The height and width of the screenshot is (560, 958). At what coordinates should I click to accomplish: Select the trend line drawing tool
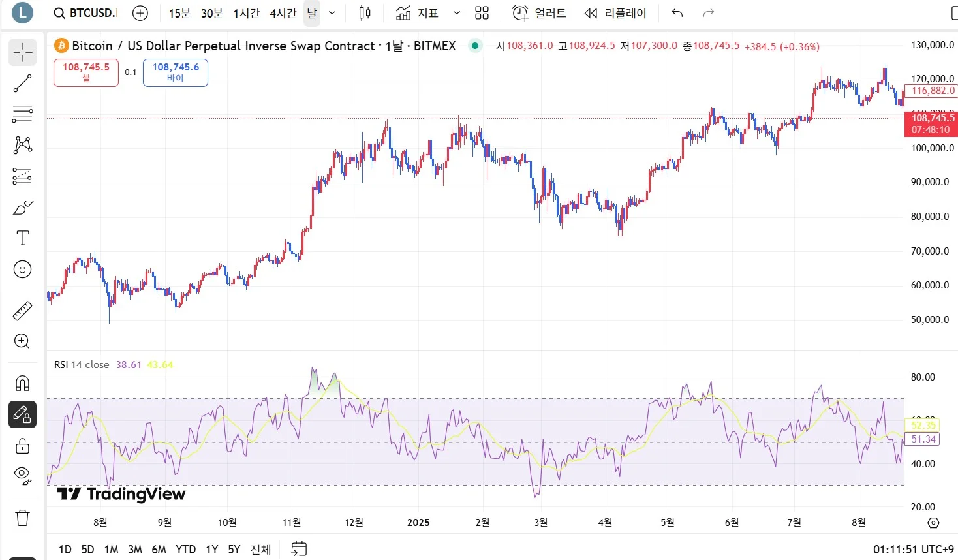point(22,83)
